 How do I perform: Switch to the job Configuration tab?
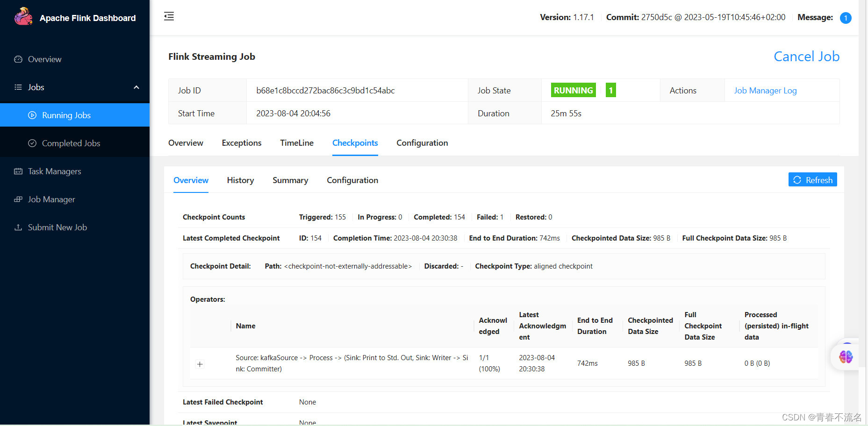click(422, 143)
